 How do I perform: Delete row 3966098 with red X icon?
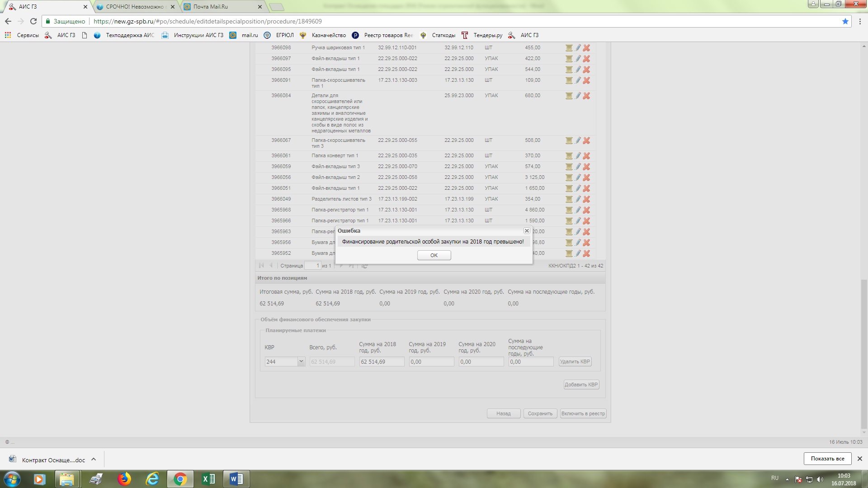coord(586,48)
